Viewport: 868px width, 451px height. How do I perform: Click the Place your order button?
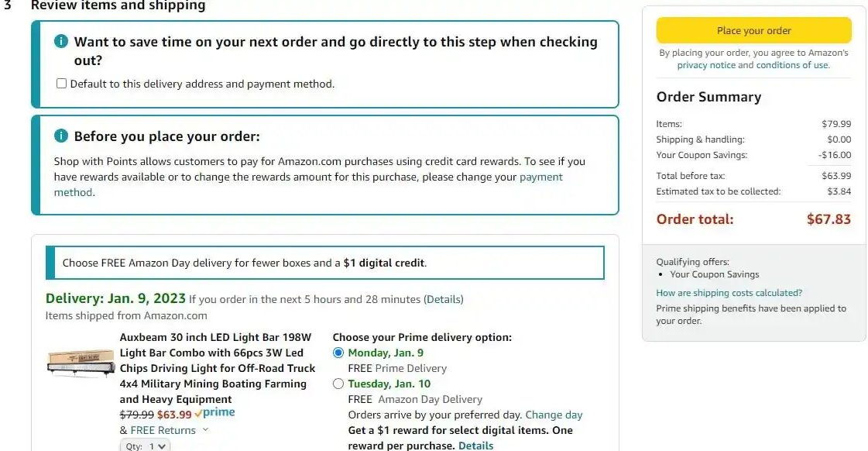(x=754, y=30)
